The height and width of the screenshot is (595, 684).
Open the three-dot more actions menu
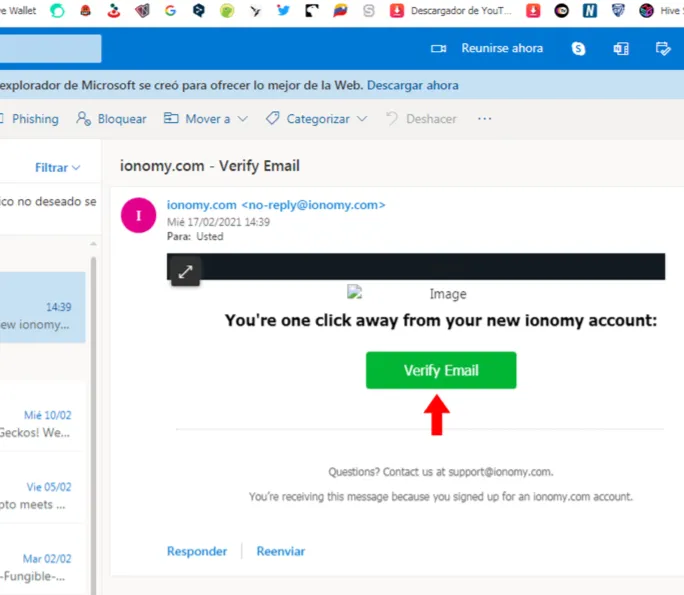click(484, 119)
